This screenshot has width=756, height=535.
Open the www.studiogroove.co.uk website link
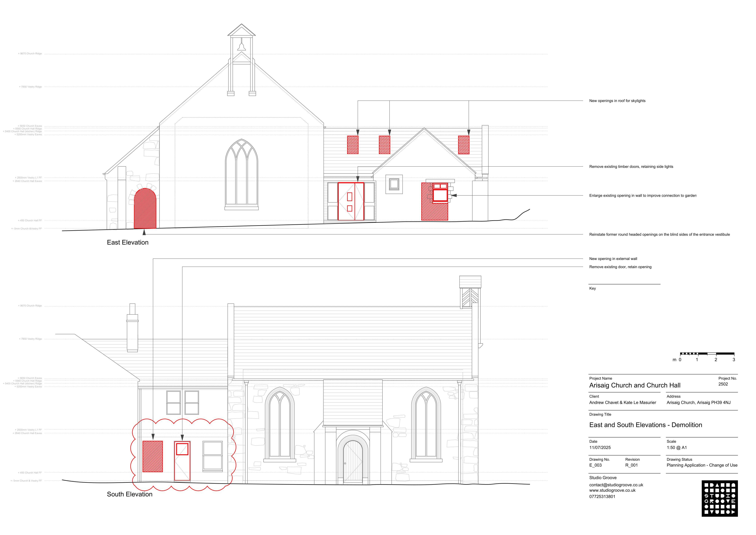(x=612, y=490)
